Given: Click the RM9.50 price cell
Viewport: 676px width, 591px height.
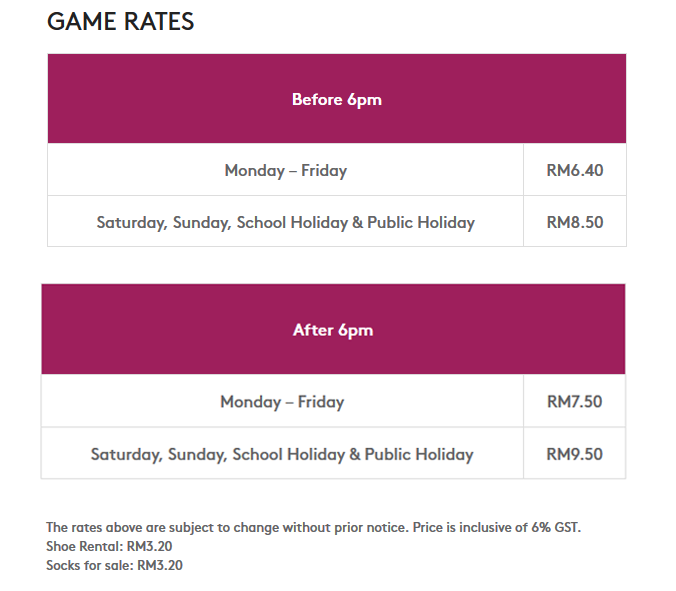Looking at the screenshot, I should (574, 453).
